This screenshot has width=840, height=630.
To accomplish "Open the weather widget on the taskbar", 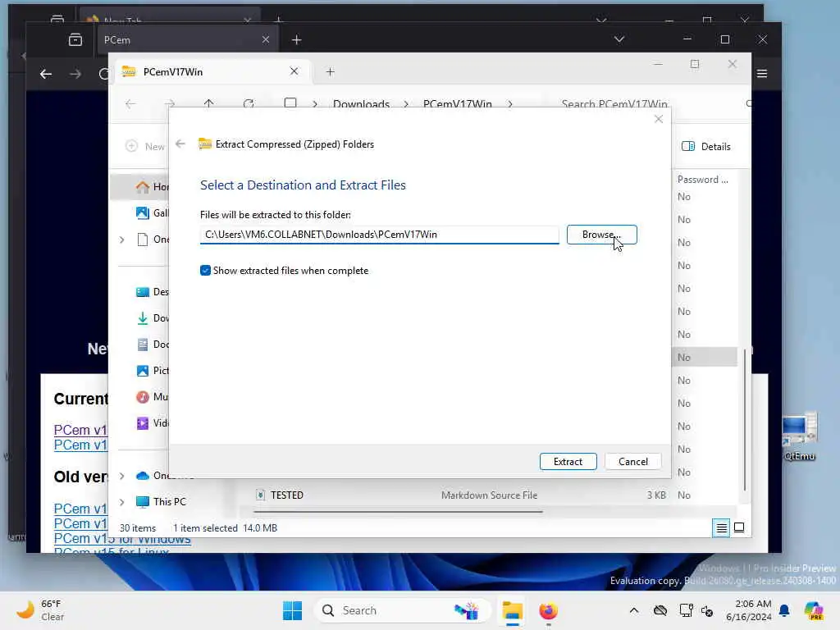I will [x=40, y=610].
